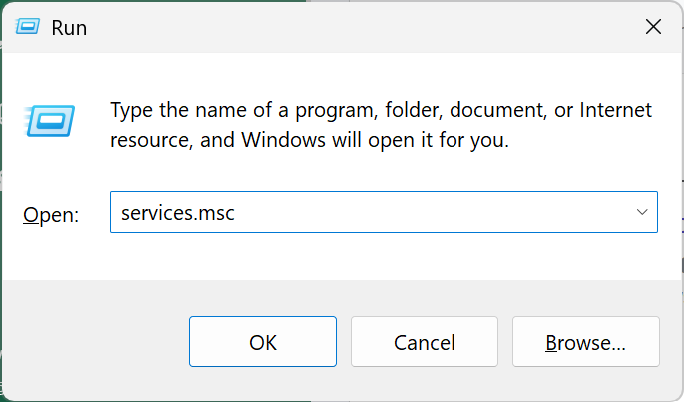This screenshot has width=684, height=402.
Task: Click the "Run" title text
Action: (71, 28)
